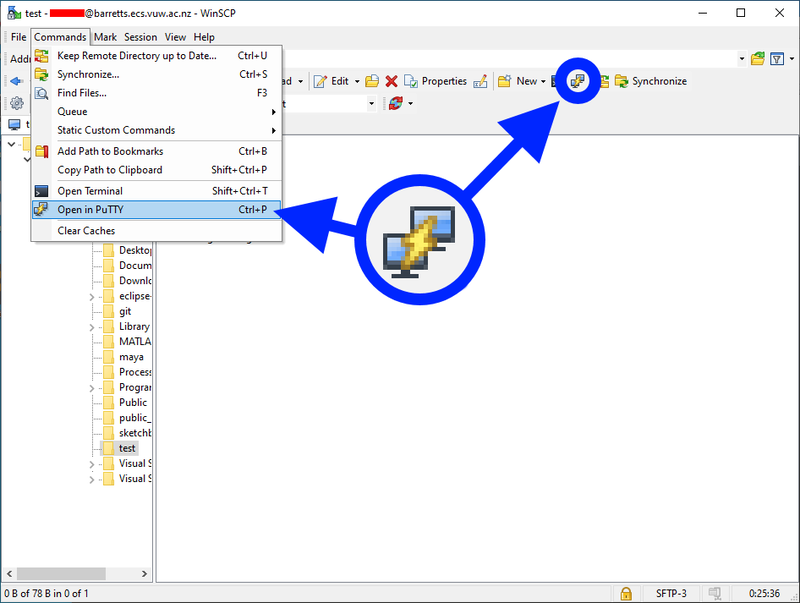The height and width of the screenshot is (603, 800).
Task: Click the Edit pencil toolbar button
Action: pos(331,81)
